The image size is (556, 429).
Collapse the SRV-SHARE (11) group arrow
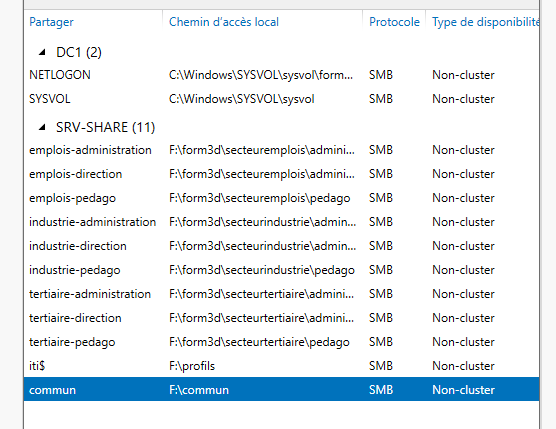pyautogui.click(x=42, y=127)
